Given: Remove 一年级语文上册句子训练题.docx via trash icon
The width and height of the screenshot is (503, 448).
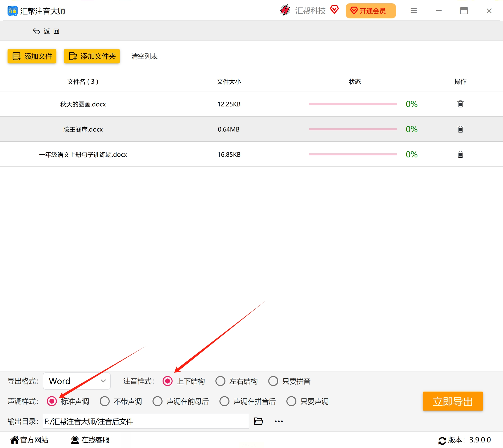Looking at the screenshot, I should click(x=460, y=154).
